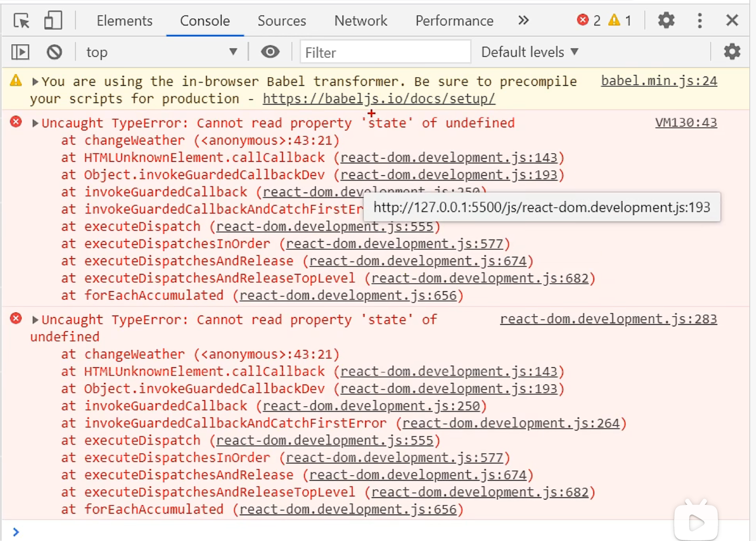
Task: Open first error's react-dom.development.js:555 link
Action: pos(325,227)
